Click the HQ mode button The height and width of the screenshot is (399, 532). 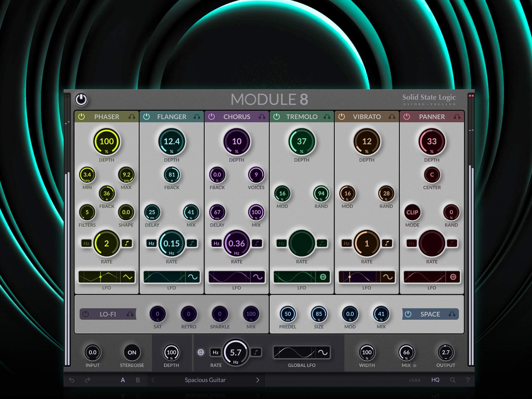pos(435,380)
